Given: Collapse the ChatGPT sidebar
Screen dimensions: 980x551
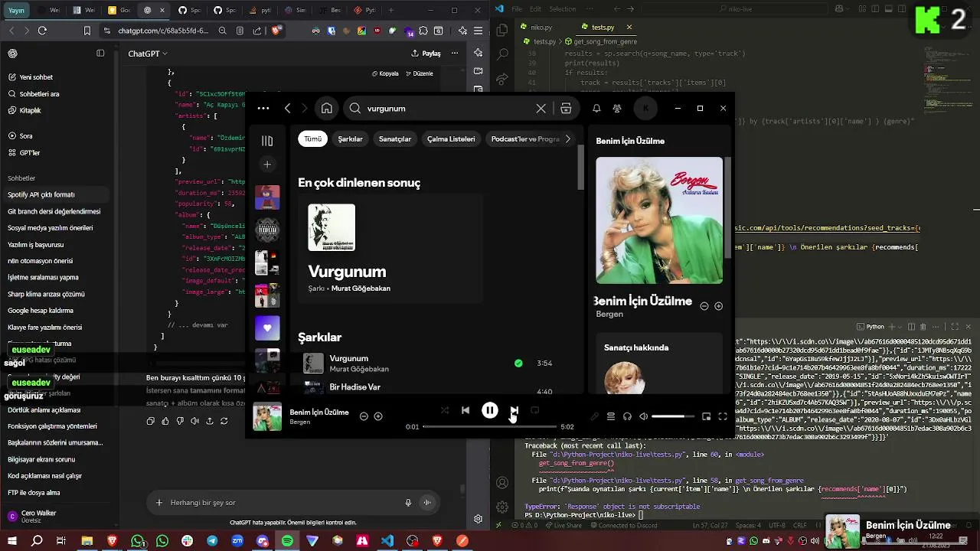Looking at the screenshot, I should point(100,54).
